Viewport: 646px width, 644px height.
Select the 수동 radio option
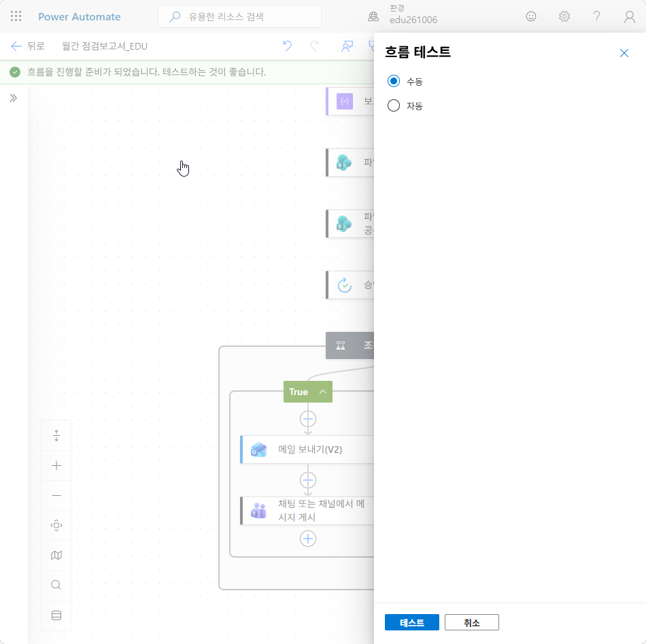(394, 81)
